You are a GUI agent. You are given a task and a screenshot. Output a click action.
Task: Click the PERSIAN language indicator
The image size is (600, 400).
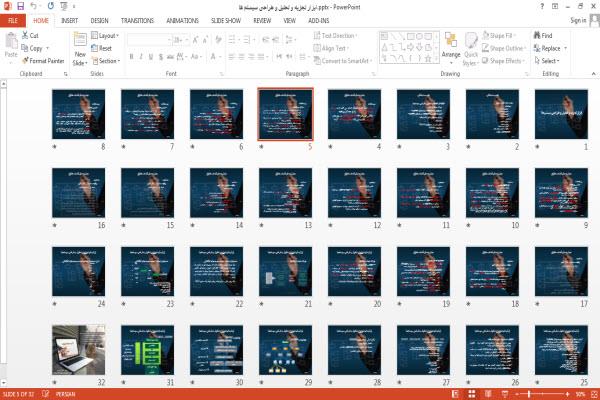[x=65, y=394]
